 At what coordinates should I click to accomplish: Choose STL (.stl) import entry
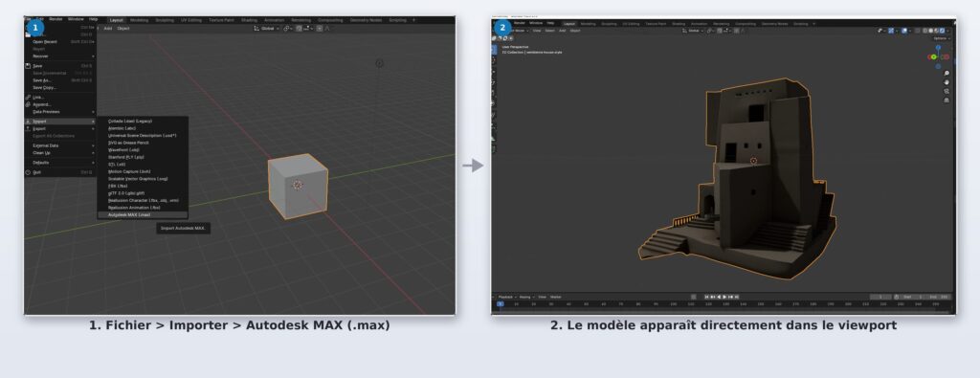click(143, 165)
